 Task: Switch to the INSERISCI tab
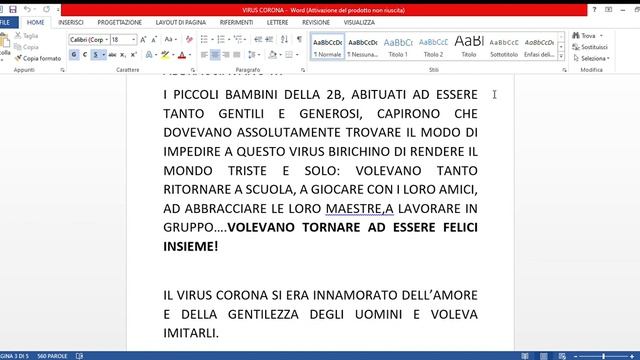tap(71, 22)
